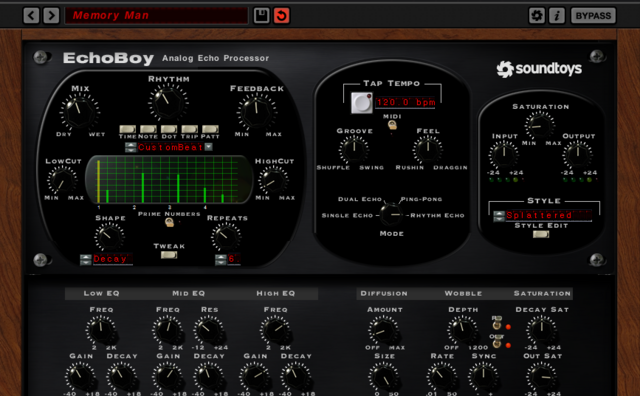Open plugin settings gear icon
This screenshot has height=396, width=640.
(537, 16)
